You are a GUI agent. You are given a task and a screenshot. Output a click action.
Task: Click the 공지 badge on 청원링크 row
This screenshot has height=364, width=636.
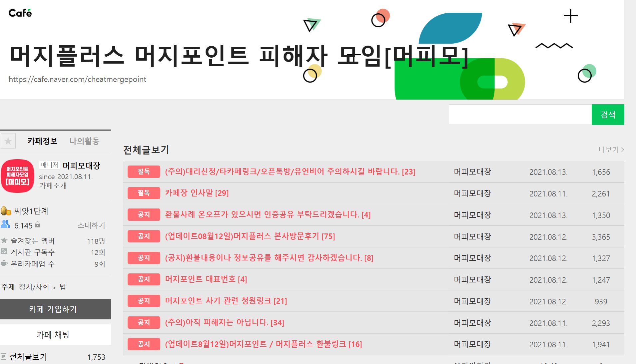pyautogui.click(x=144, y=301)
